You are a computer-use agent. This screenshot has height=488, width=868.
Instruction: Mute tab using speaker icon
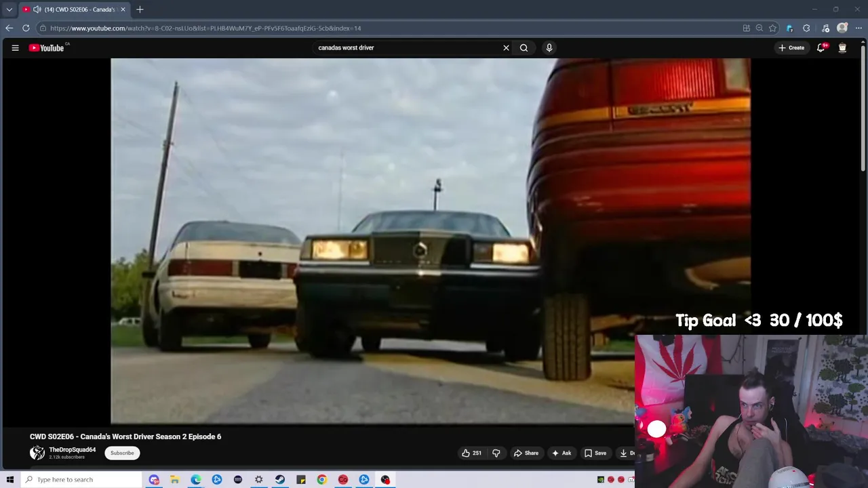[x=37, y=9]
